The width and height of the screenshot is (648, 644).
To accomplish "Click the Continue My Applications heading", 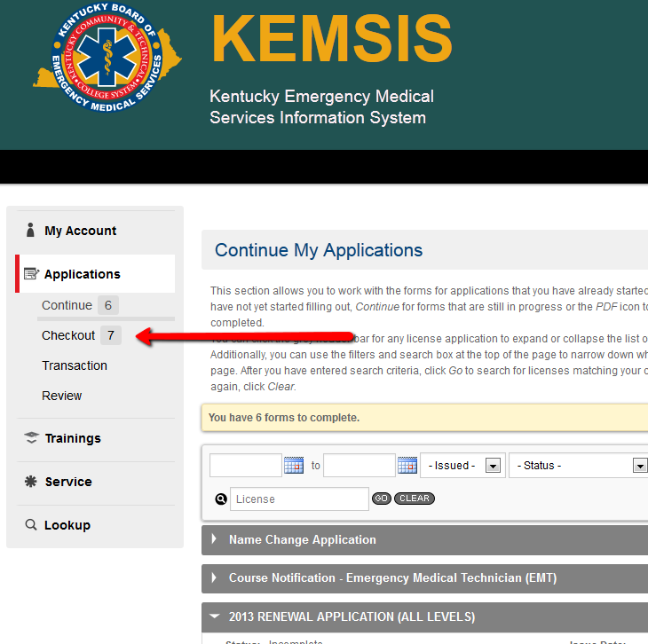I will click(319, 250).
